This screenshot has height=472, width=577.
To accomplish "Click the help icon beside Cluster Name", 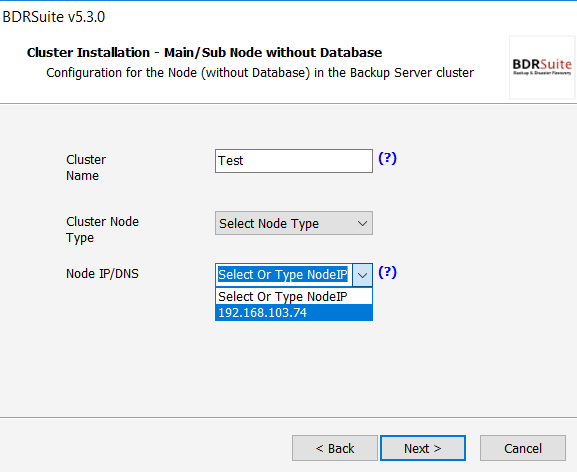I will (x=387, y=159).
